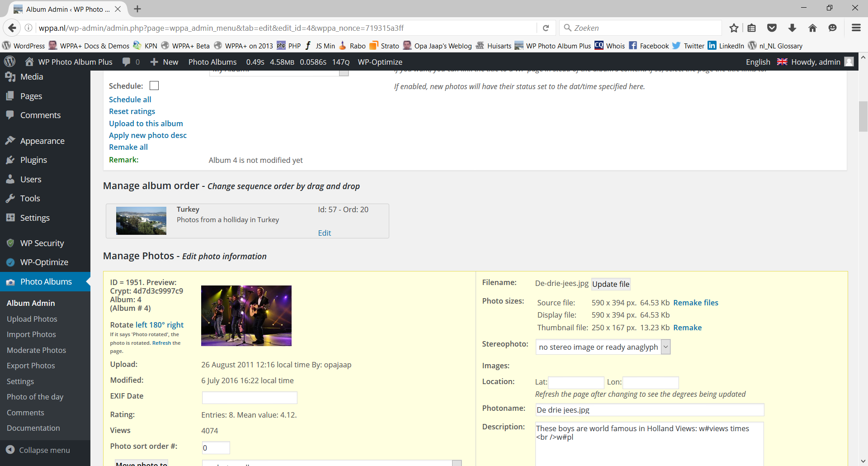Collapse the admin sidebar menu
This screenshot has height=466, width=868.
coord(38,450)
